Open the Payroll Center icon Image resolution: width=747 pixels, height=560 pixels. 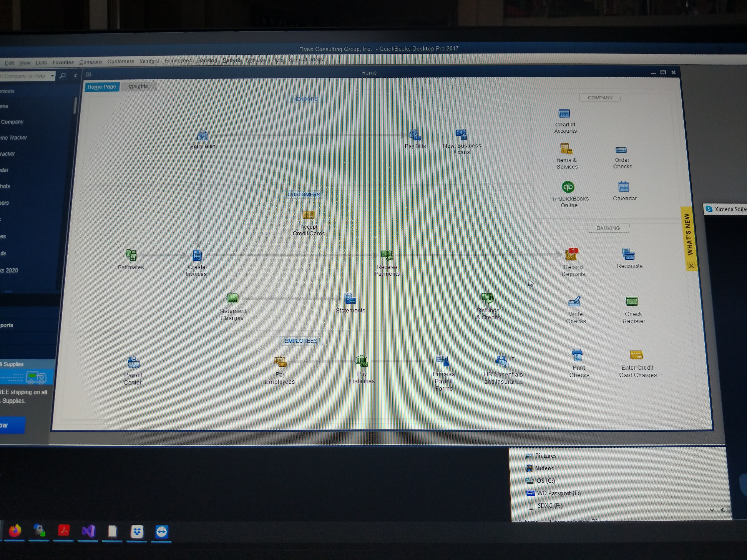click(134, 362)
